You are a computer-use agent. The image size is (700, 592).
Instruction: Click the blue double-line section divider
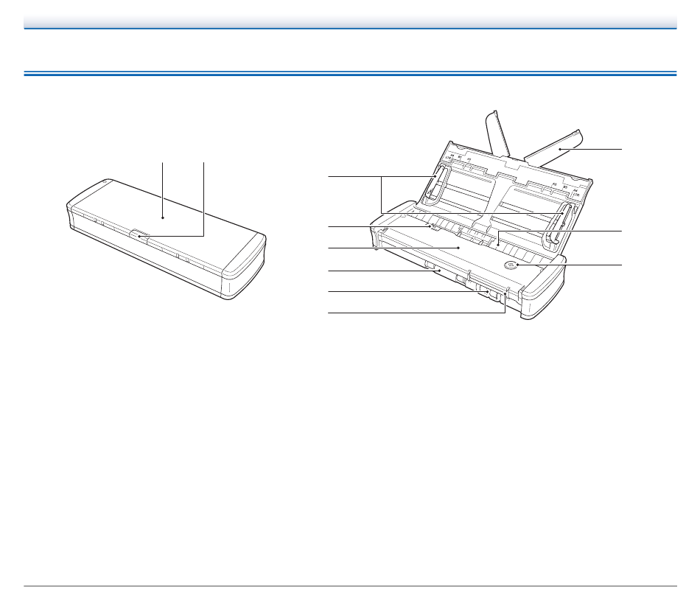(x=350, y=73)
